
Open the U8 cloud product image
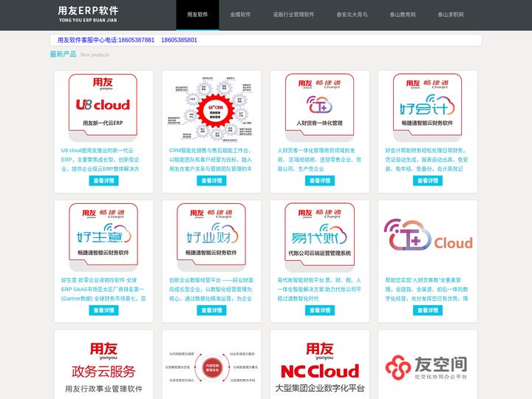tap(103, 108)
